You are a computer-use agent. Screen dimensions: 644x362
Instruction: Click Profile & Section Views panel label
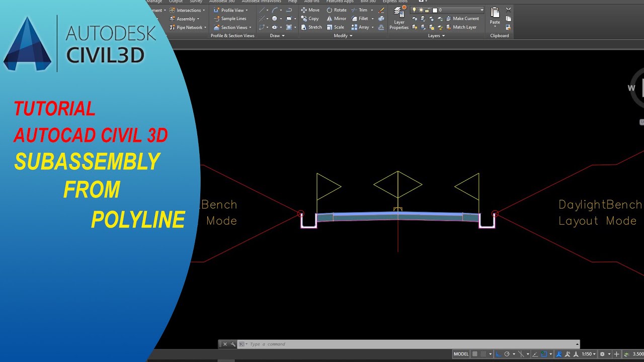coord(232,36)
